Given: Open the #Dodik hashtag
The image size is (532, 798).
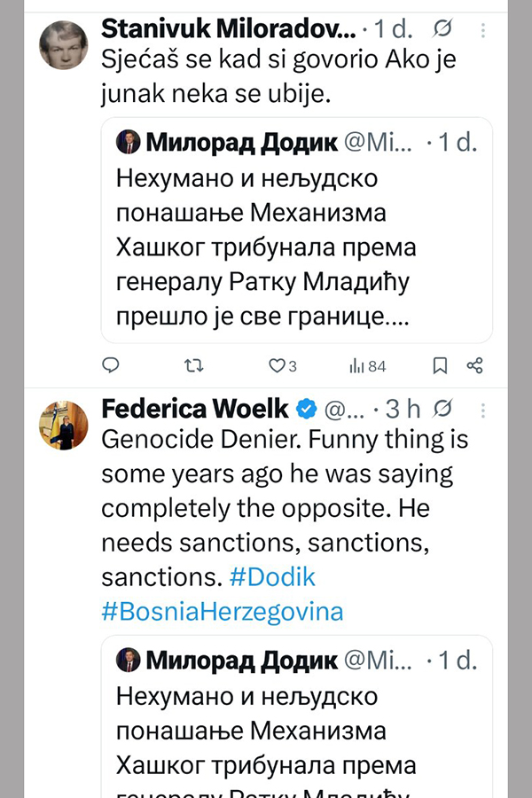Looking at the screenshot, I should click(272, 578).
